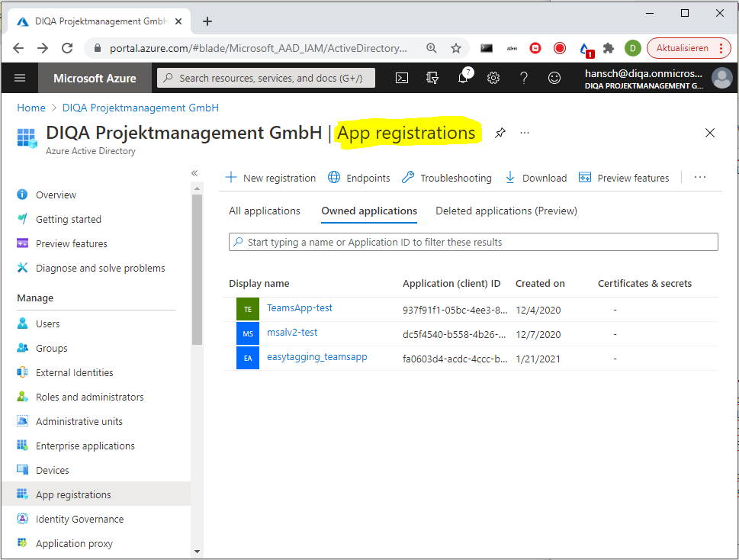Click the application filter text box
Image resolution: width=739 pixels, height=560 pixels.
473,242
